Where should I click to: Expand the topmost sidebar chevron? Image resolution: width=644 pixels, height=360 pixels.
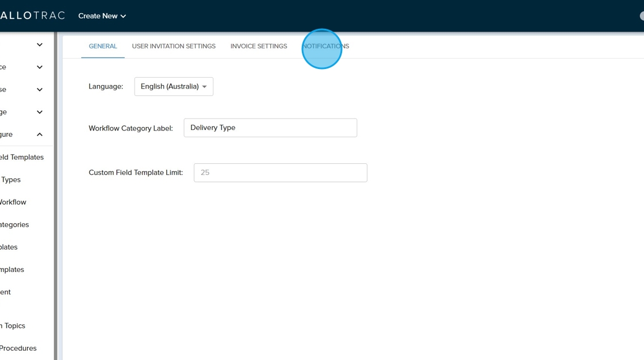pyautogui.click(x=40, y=45)
